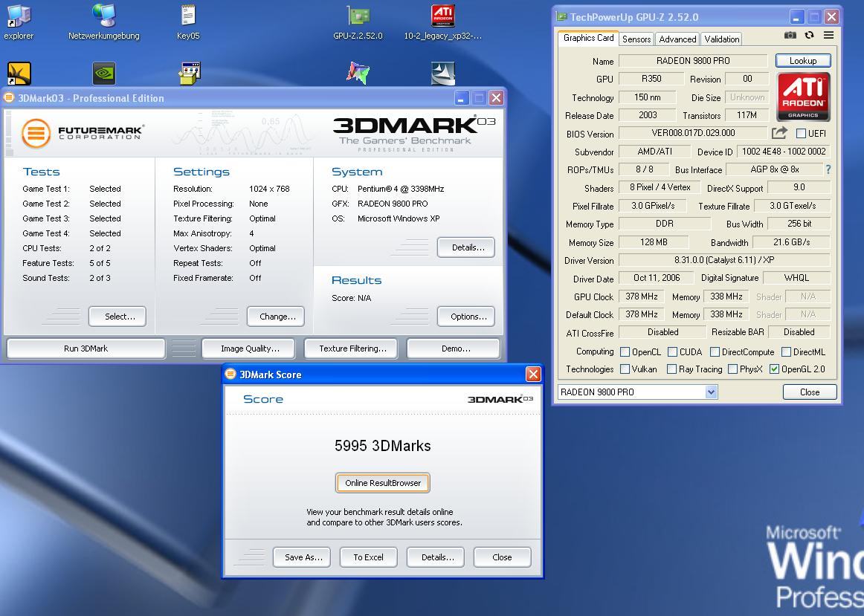This screenshot has height=616, width=864.
Task: Click the Bus Interface AGP 8x @ 8x field
Action: pyautogui.click(x=775, y=169)
